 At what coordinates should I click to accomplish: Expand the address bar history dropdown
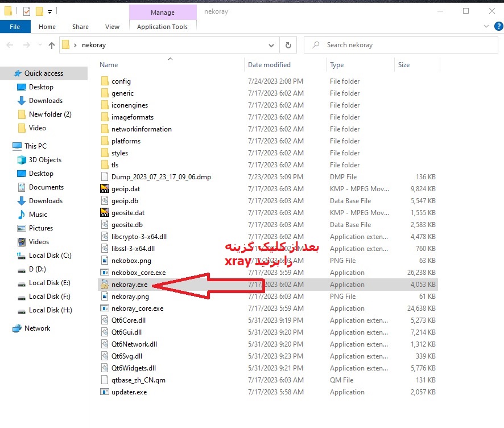pyautogui.click(x=271, y=45)
